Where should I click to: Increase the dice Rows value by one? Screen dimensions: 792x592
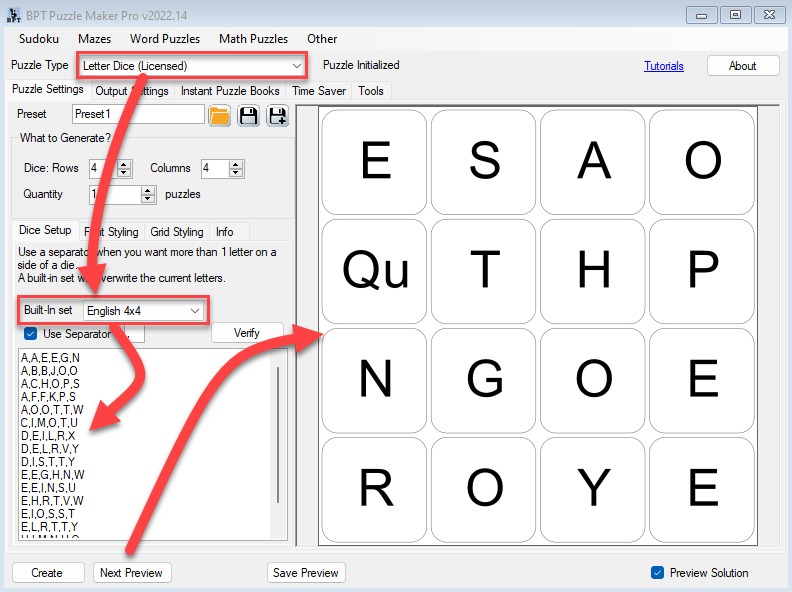click(x=125, y=164)
